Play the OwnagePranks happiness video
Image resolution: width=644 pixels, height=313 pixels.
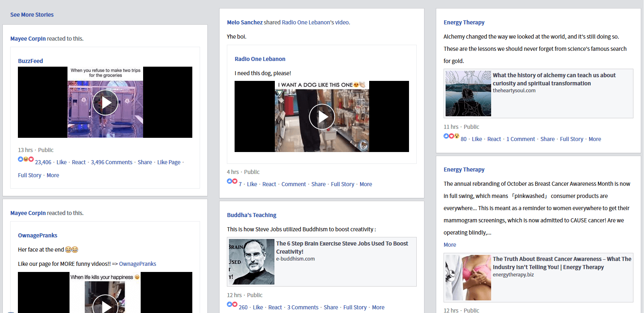click(105, 293)
